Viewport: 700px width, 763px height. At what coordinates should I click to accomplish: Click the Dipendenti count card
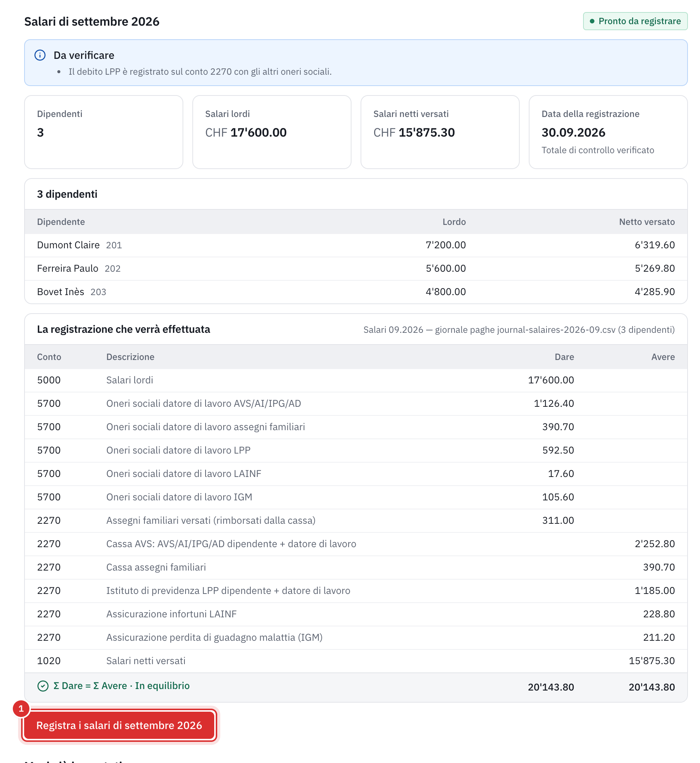103,132
